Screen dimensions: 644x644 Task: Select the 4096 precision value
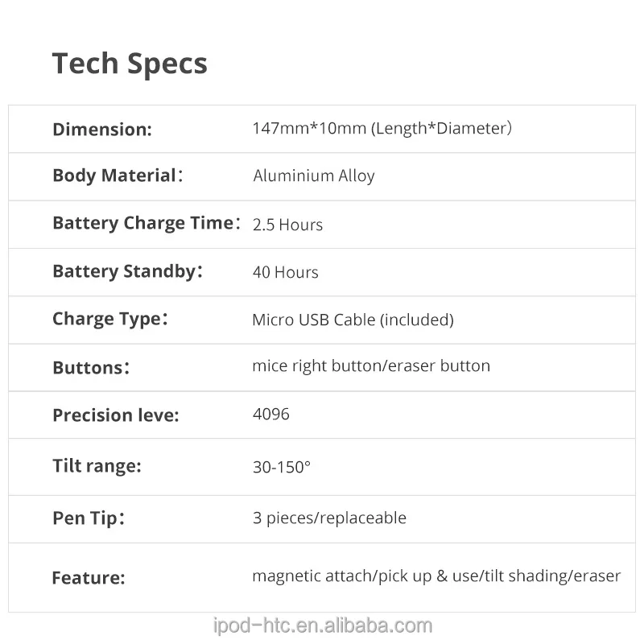click(271, 415)
